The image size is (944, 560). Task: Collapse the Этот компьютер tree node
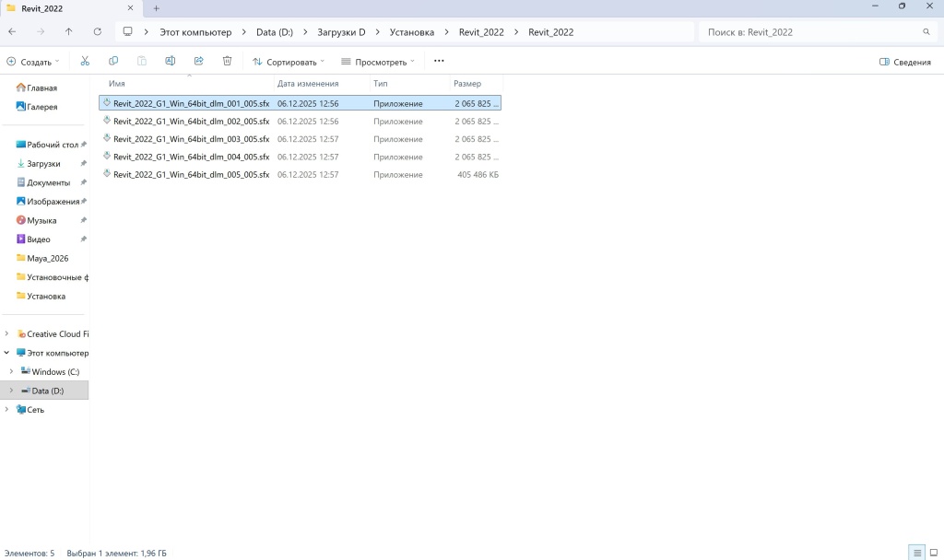pyautogui.click(x=6, y=353)
